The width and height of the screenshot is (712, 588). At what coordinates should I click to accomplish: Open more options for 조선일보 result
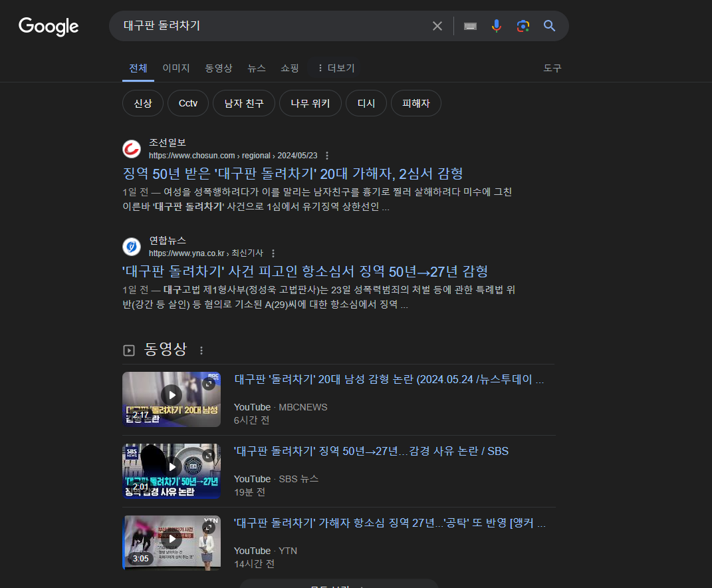coord(327,156)
